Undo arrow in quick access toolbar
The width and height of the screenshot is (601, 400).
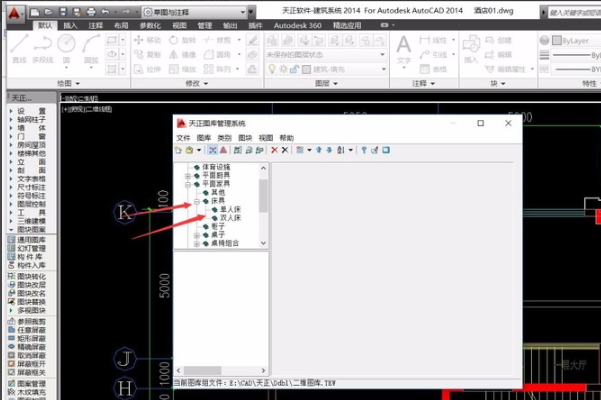coord(105,12)
